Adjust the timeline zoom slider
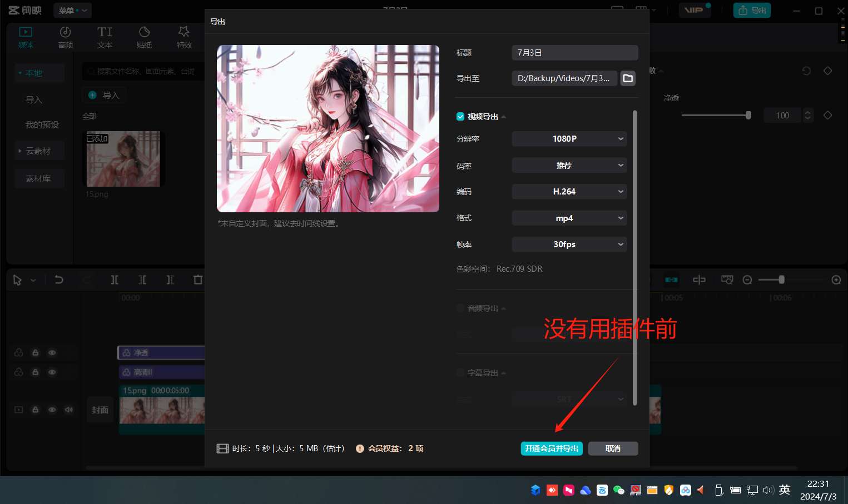848x504 pixels. click(783, 280)
